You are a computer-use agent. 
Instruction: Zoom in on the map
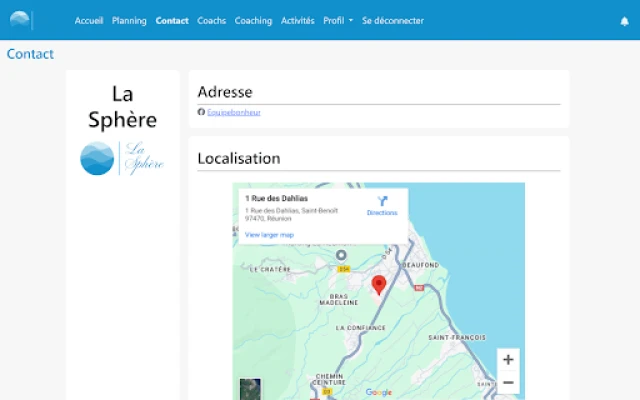(x=508, y=360)
